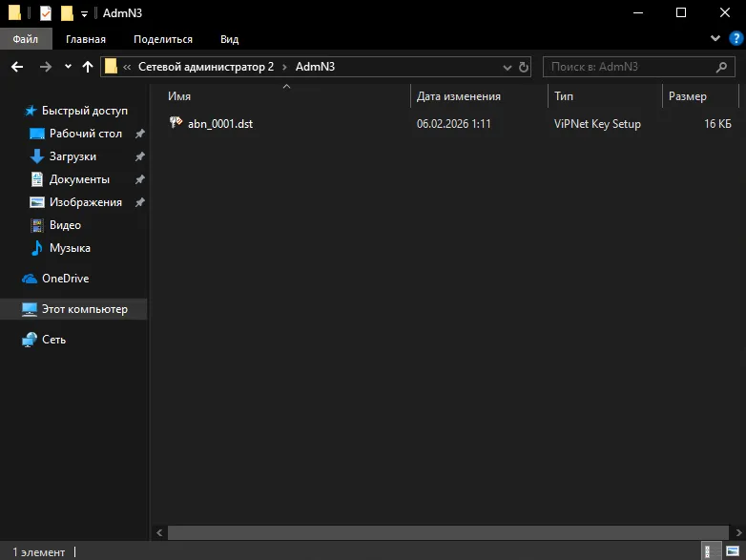Open the Файл menu
Image resolution: width=746 pixels, height=560 pixels.
pos(26,39)
